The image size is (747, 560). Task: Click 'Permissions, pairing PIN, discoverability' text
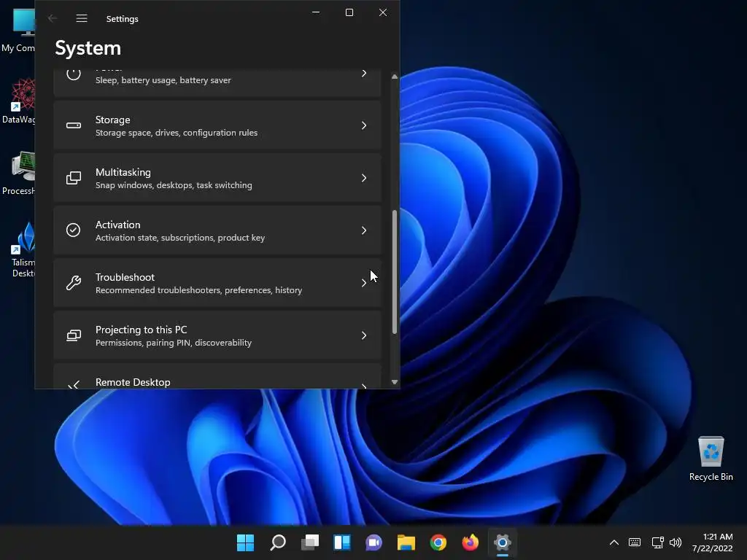(x=174, y=343)
